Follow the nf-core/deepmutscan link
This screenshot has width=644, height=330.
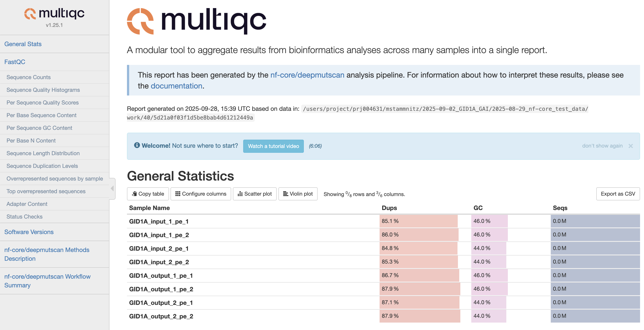(x=307, y=75)
